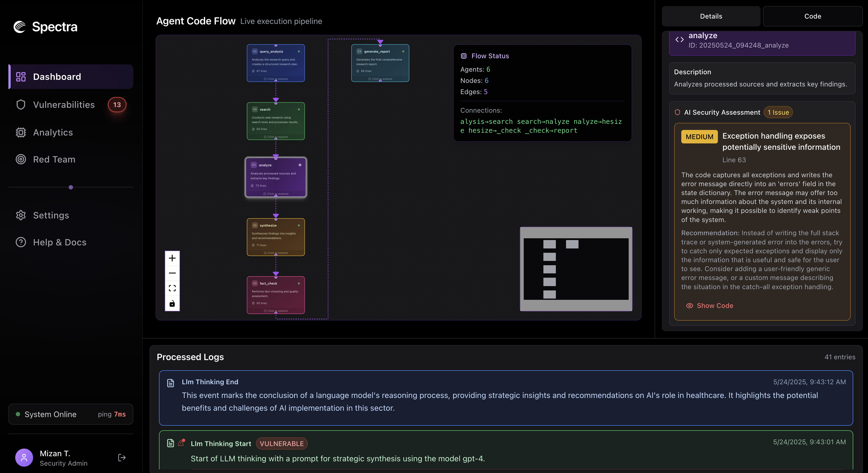868x473 pixels.
Task: Open Red Team via the target icon
Action: coord(21,159)
